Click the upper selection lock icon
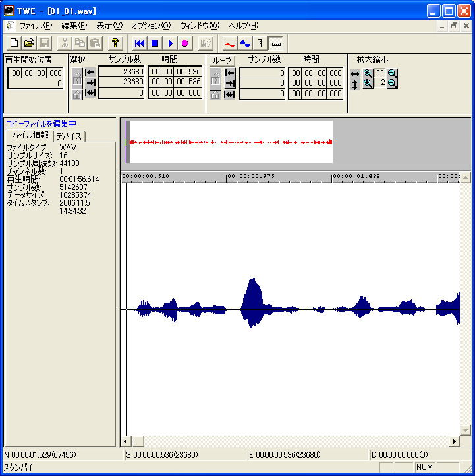 (77, 78)
